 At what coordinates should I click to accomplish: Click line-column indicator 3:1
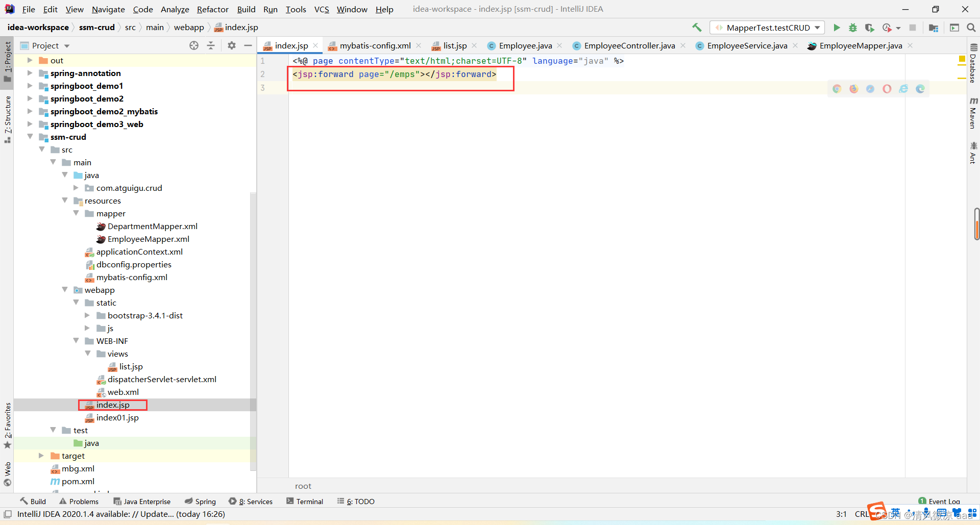(841, 514)
